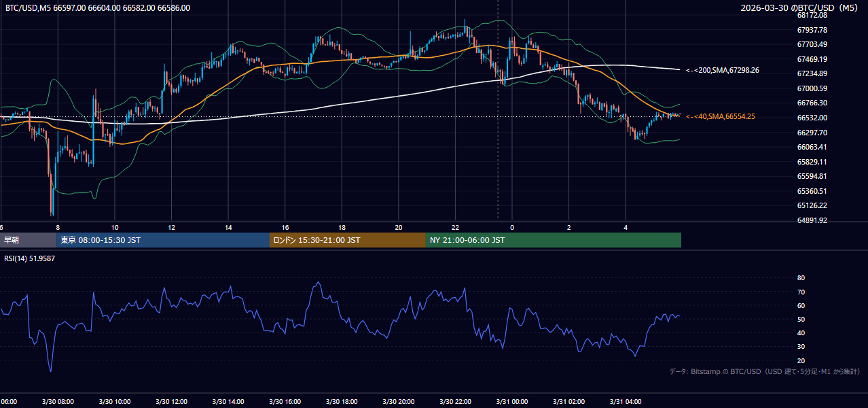Click the 67703.49 price axis label
Screen dimensions: 868x408
[x=812, y=44]
